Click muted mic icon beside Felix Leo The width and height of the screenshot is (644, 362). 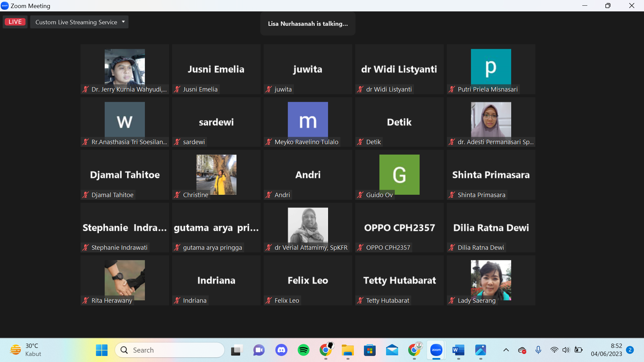click(x=269, y=300)
